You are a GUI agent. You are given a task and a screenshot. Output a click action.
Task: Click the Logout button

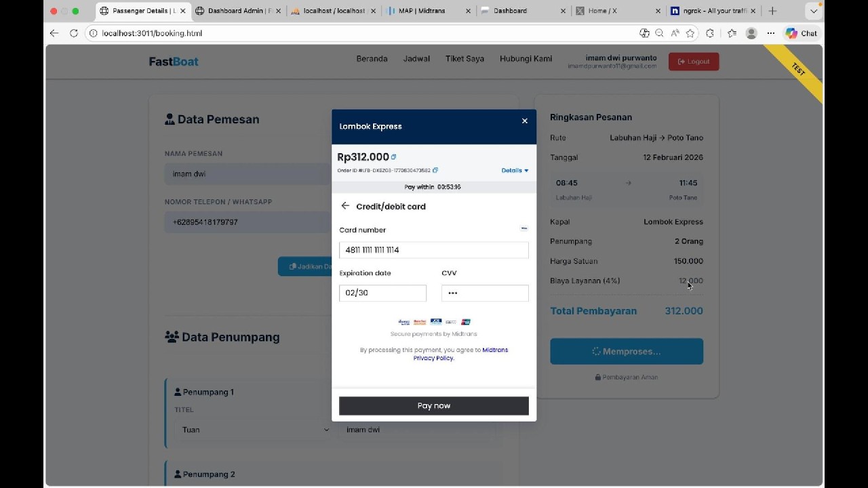(694, 62)
